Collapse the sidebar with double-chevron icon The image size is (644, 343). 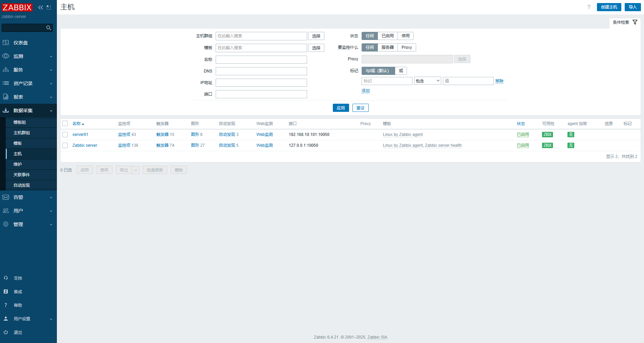coord(41,7)
